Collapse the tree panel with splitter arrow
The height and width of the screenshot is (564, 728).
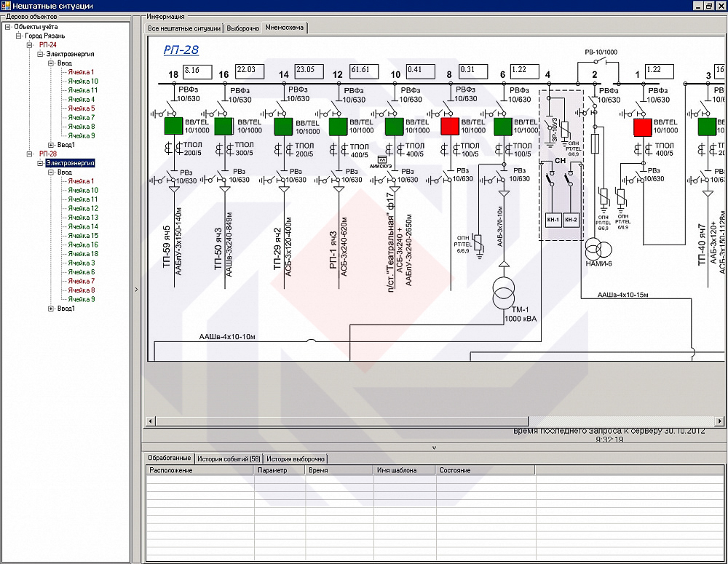tap(136, 289)
